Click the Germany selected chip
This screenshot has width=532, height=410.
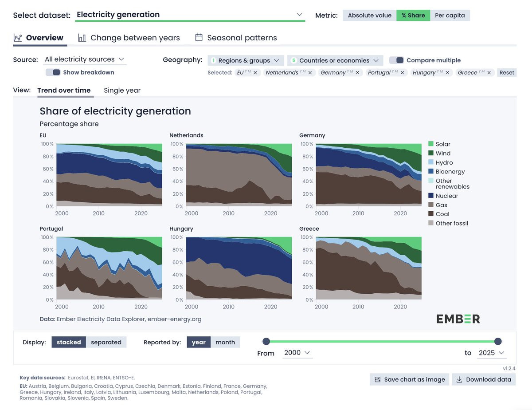coord(340,73)
